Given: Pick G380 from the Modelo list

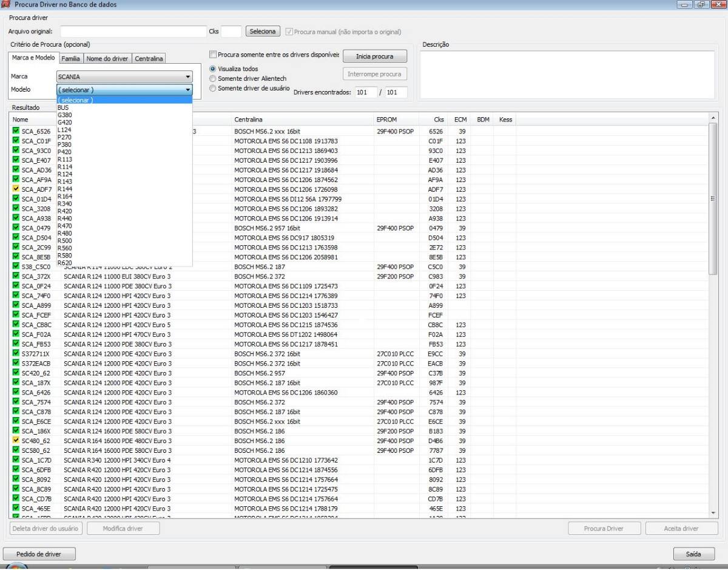Looking at the screenshot, I should [x=124, y=115].
